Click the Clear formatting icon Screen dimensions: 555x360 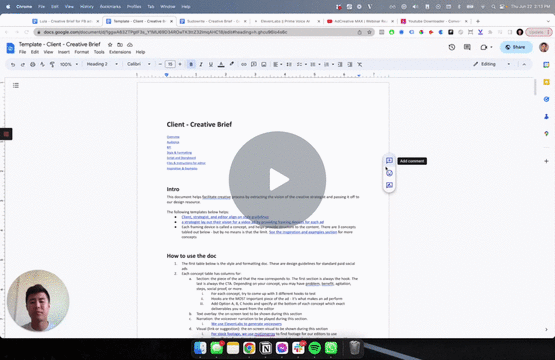pos(360,64)
